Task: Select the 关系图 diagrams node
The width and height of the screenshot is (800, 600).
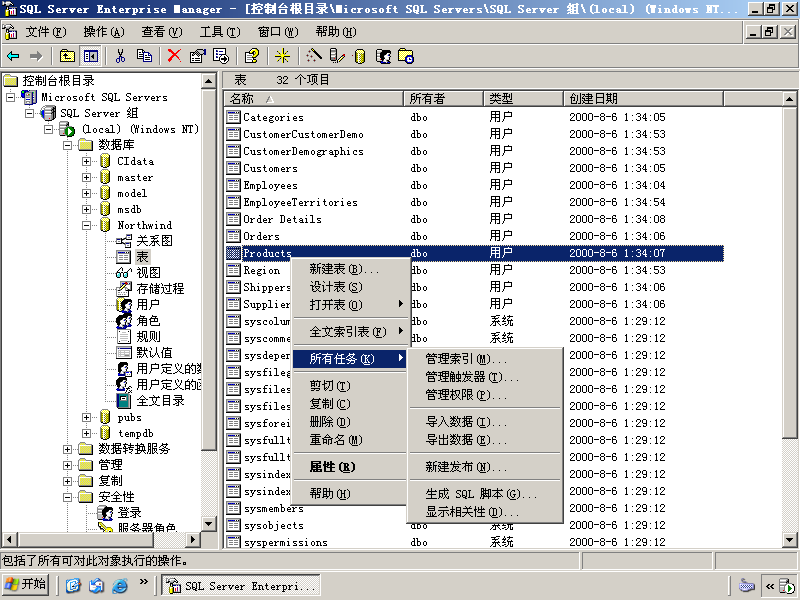Action: 155,241
